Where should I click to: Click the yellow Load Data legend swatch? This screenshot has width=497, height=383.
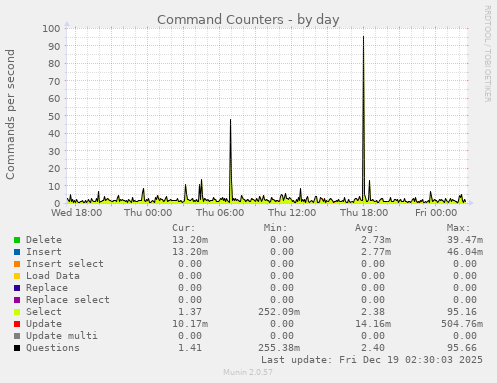17,276
